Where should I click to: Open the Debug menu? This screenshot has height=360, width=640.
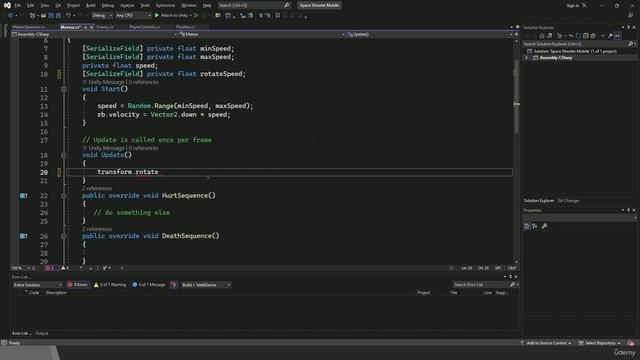pos(108,5)
